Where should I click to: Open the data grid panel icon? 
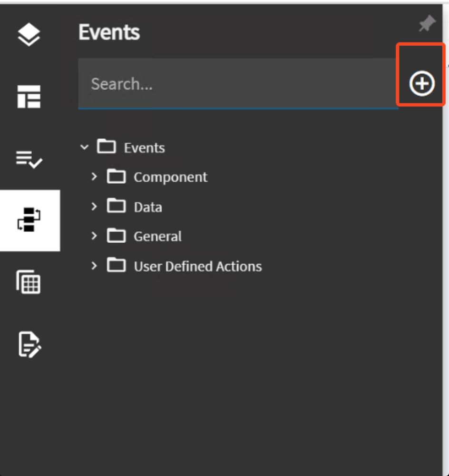pos(29,282)
